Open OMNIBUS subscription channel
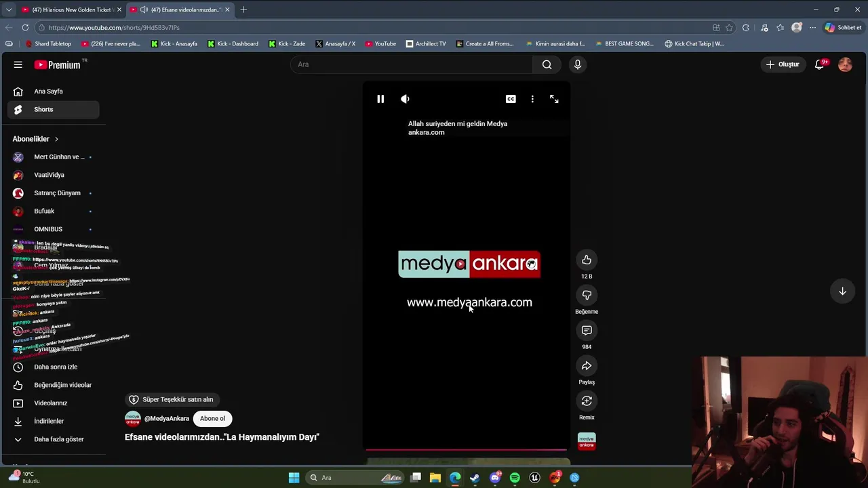This screenshot has height=488, width=868. coord(53,229)
